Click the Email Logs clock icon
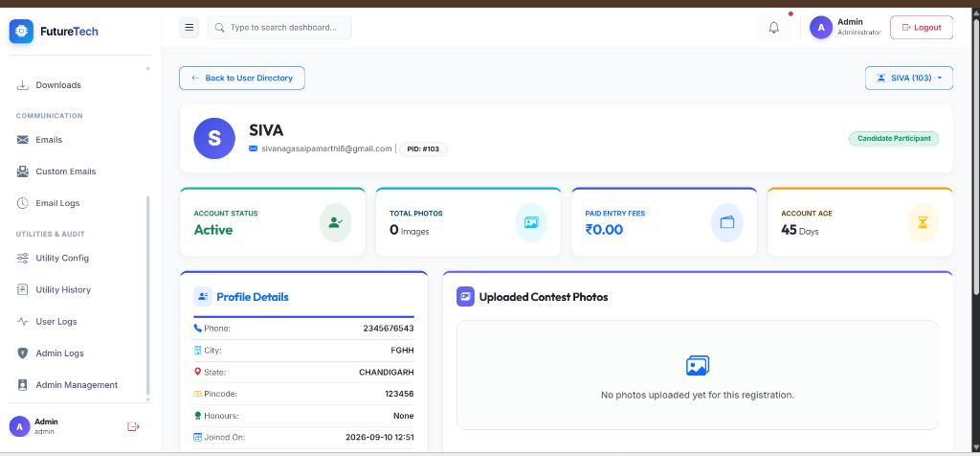This screenshot has height=456, width=980. coord(23,203)
